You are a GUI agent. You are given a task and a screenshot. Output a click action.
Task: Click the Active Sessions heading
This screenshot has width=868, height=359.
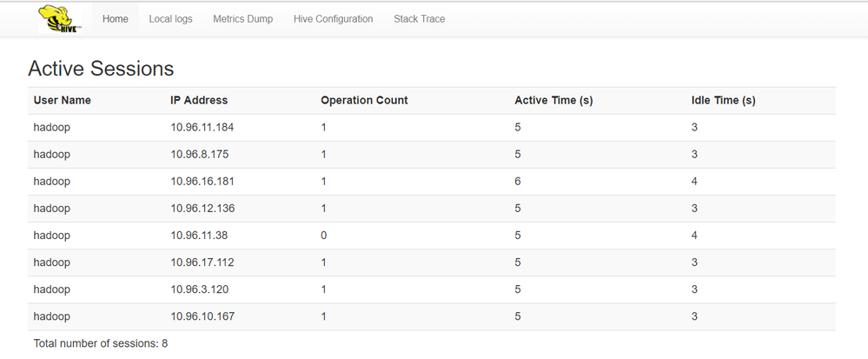101,69
